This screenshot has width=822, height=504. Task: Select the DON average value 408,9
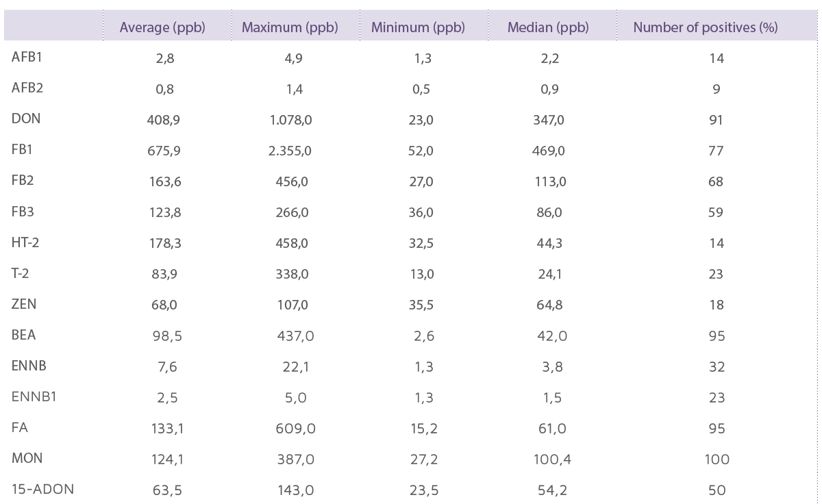[x=164, y=120]
